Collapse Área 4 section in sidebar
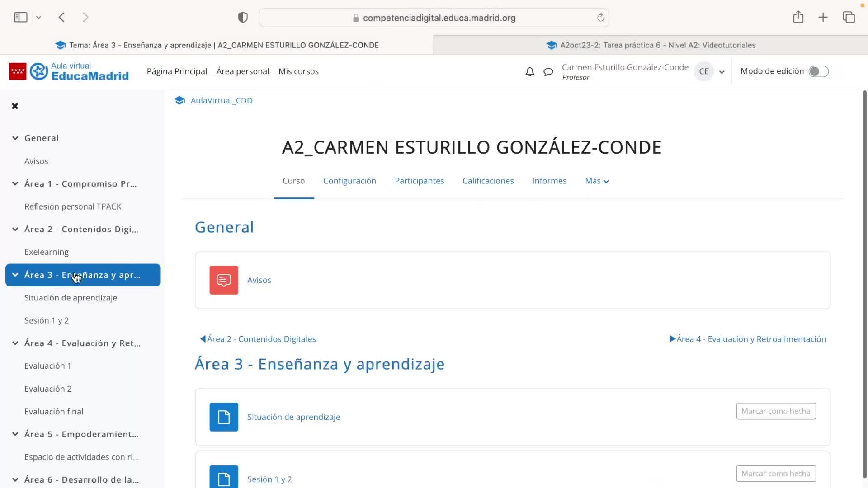The image size is (868, 488). click(x=15, y=343)
